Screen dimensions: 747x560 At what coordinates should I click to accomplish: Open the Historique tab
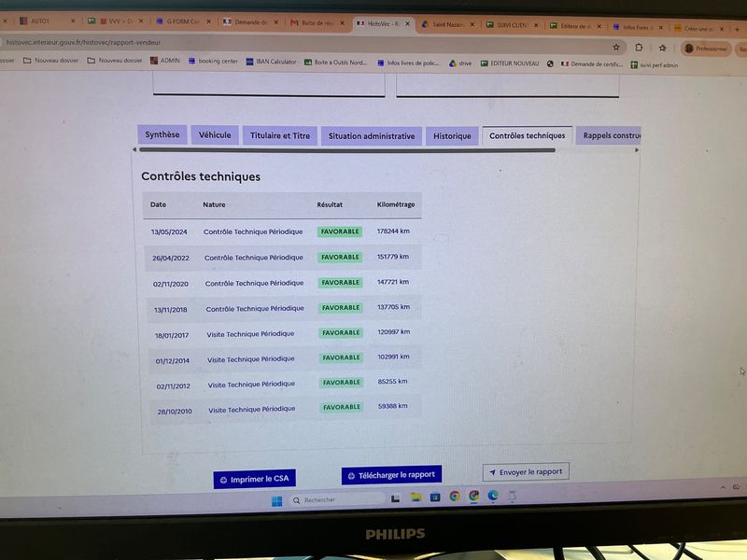(x=452, y=135)
